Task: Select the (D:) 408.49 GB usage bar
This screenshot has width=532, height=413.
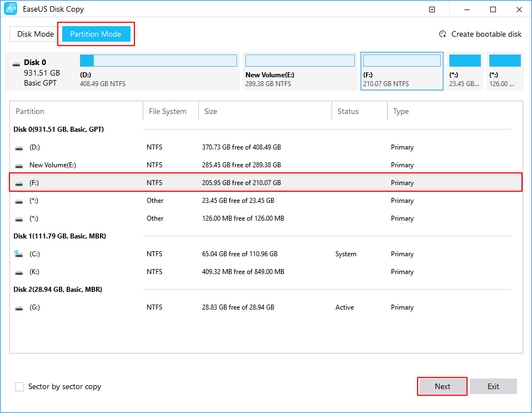Action: tap(158, 61)
